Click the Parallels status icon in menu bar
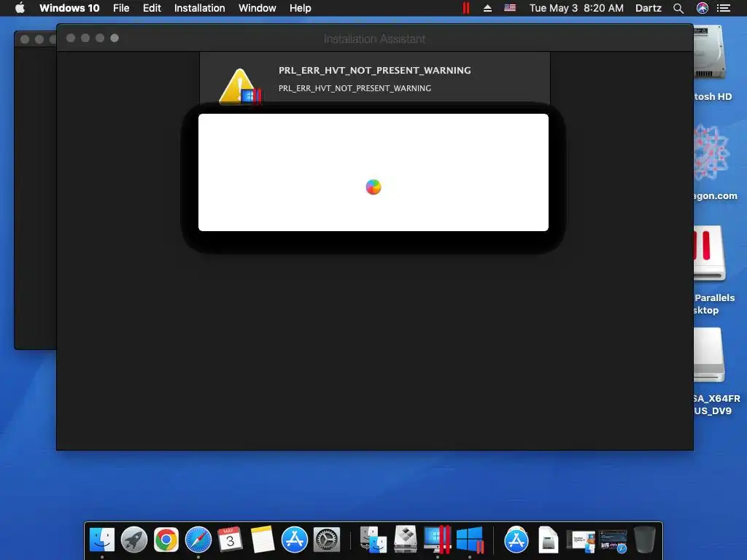 coord(466,8)
